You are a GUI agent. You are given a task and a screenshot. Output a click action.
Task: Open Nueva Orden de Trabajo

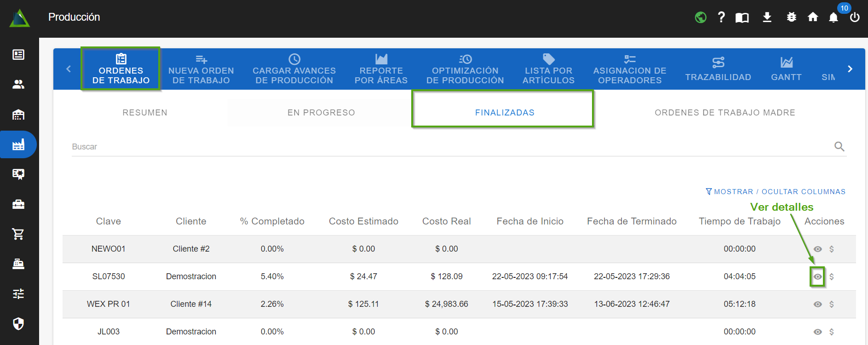point(201,70)
